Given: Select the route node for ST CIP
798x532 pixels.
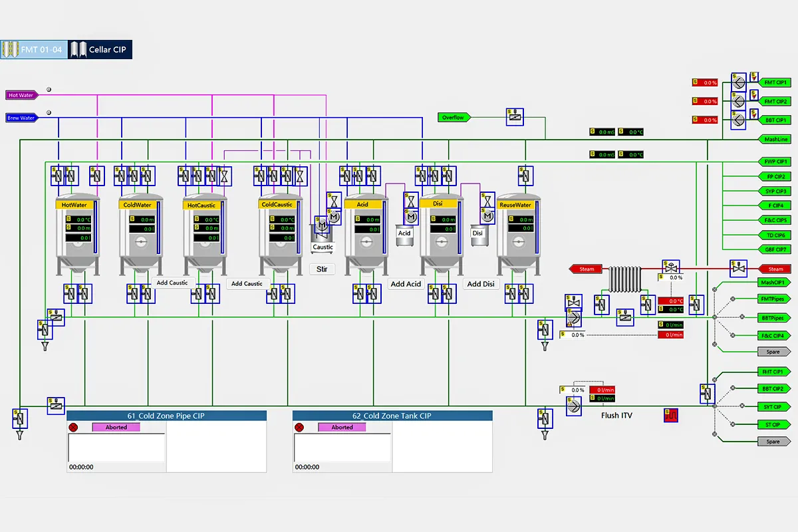Looking at the screenshot, I should click(733, 424).
